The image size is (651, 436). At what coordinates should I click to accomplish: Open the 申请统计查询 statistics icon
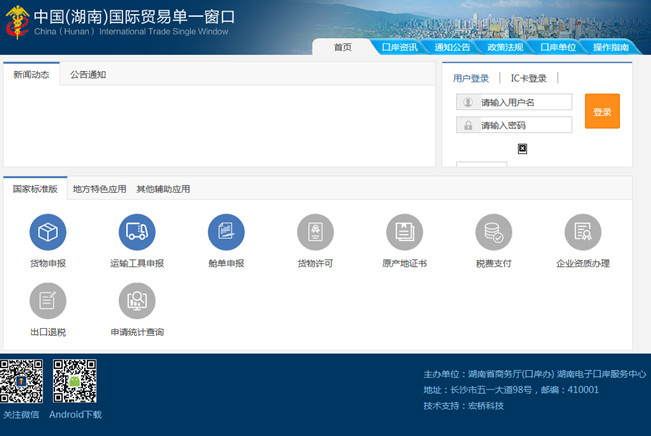[x=137, y=300]
